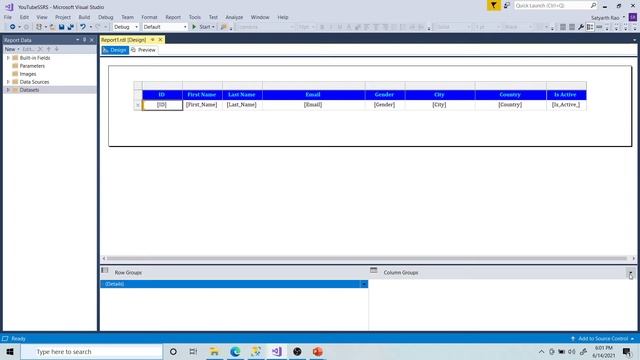
Task: Switch to the Design tab
Action: (x=115, y=50)
